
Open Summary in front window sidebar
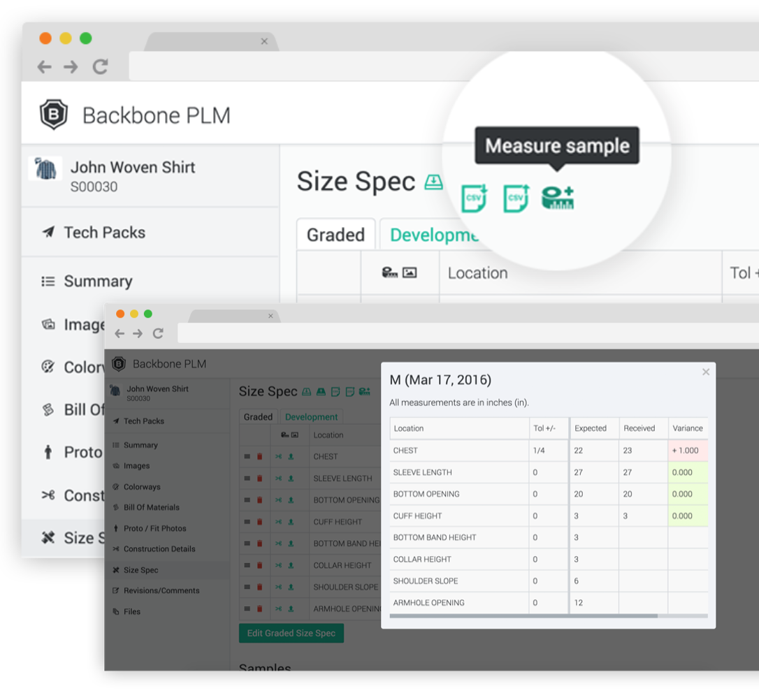(x=167, y=444)
